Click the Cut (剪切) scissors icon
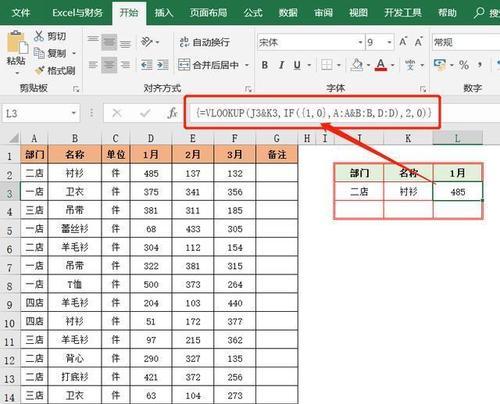The image size is (500, 404). [39, 36]
